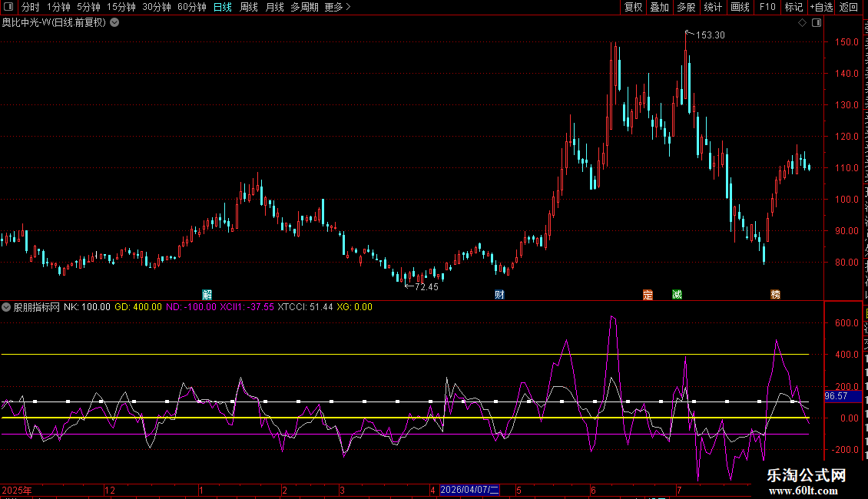
Task: Click the 72.45 low price label
Action: coord(426,286)
